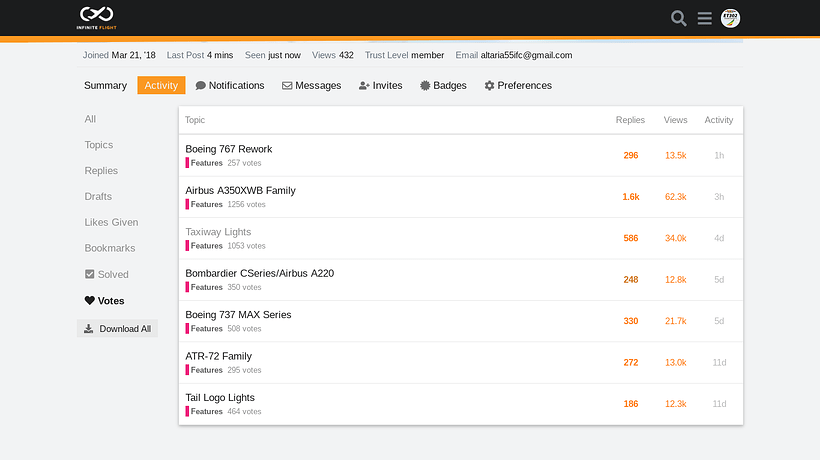Select the Activity tab

point(161,85)
